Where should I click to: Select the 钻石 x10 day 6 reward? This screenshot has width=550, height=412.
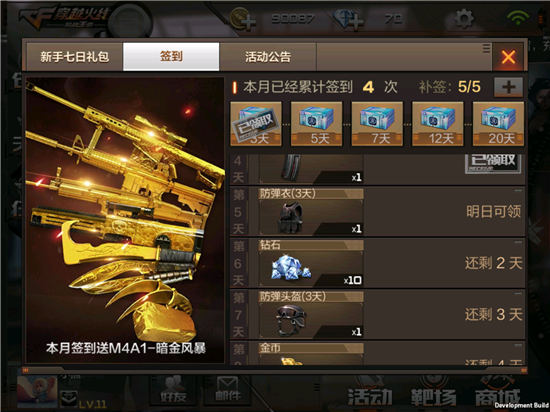pyautogui.click(x=311, y=263)
